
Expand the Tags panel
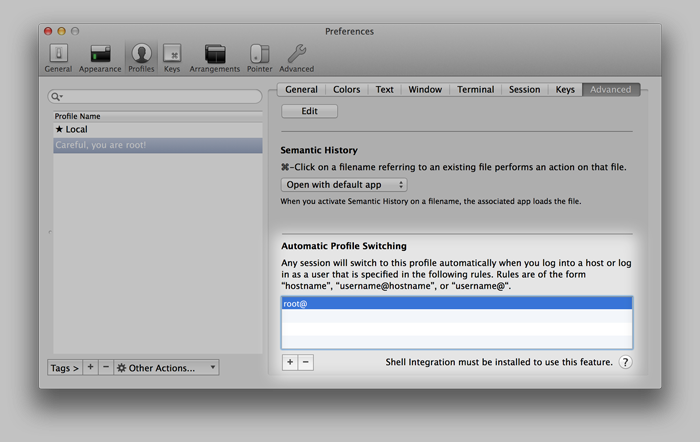[64, 368]
